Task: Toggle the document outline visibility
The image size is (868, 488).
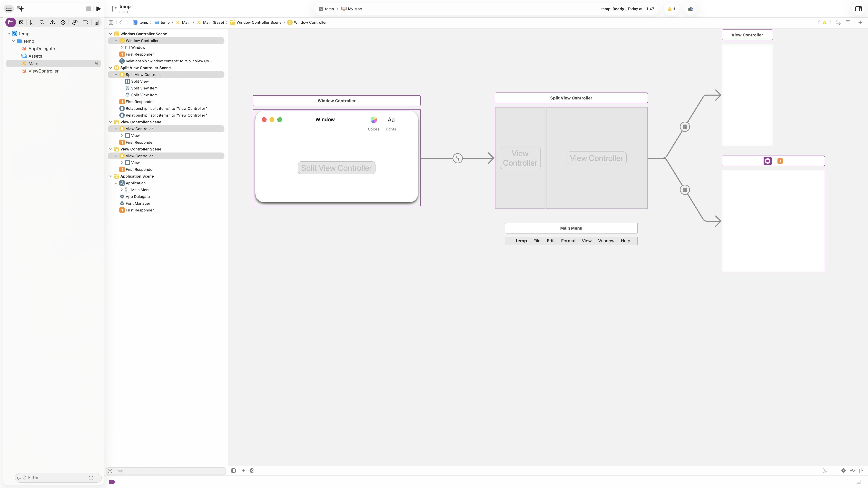Action: coord(233,471)
